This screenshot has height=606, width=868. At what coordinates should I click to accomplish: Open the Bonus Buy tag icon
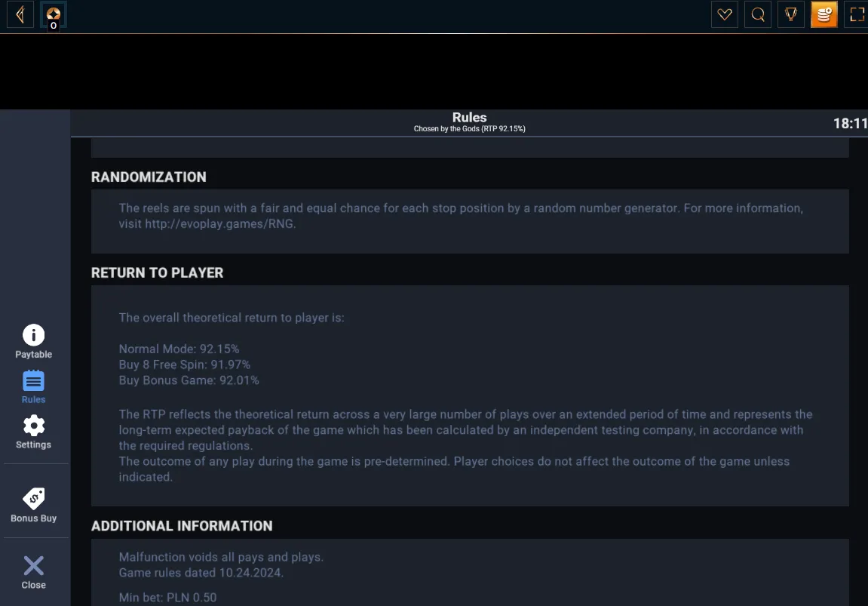pos(34,505)
